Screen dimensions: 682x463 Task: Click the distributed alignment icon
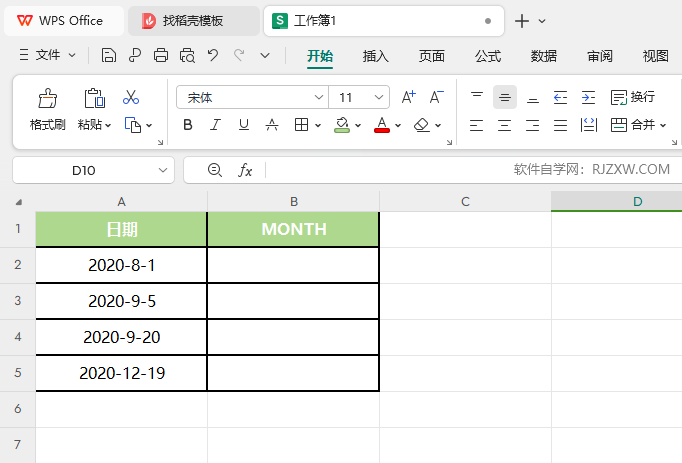click(588, 125)
